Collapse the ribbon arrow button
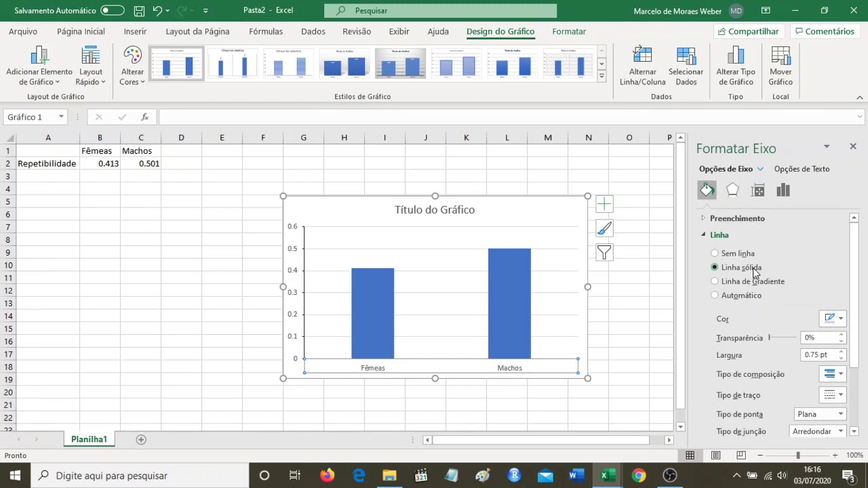 860,97
